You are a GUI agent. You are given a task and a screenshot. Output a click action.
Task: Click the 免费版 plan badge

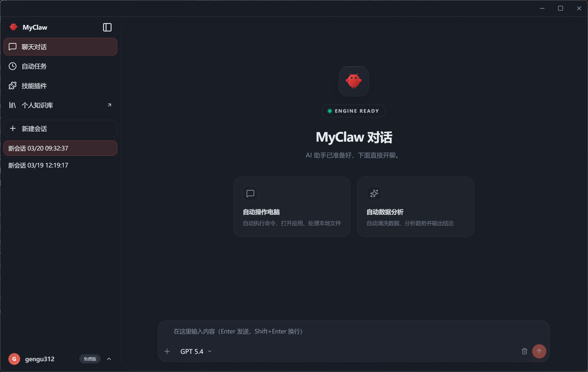click(90, 359)
